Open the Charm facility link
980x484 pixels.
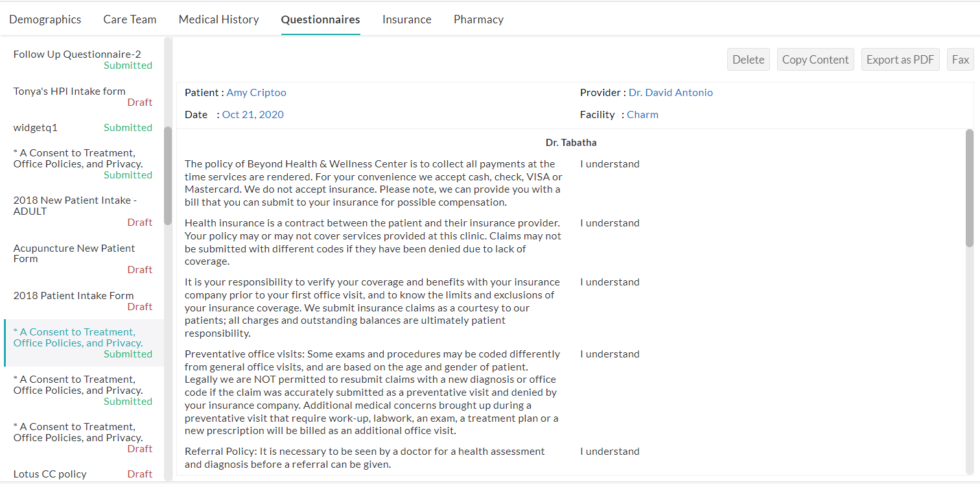tap(642, 114)
